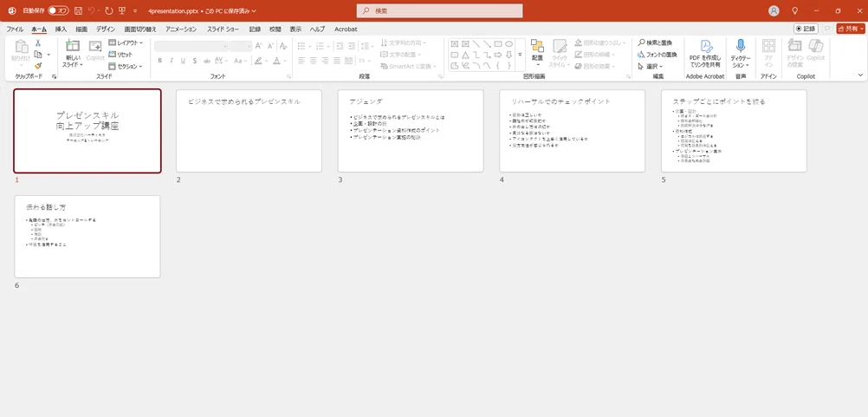Collapse the ribbon with chevron
The image size is (868, 417).
pos(860,75)
